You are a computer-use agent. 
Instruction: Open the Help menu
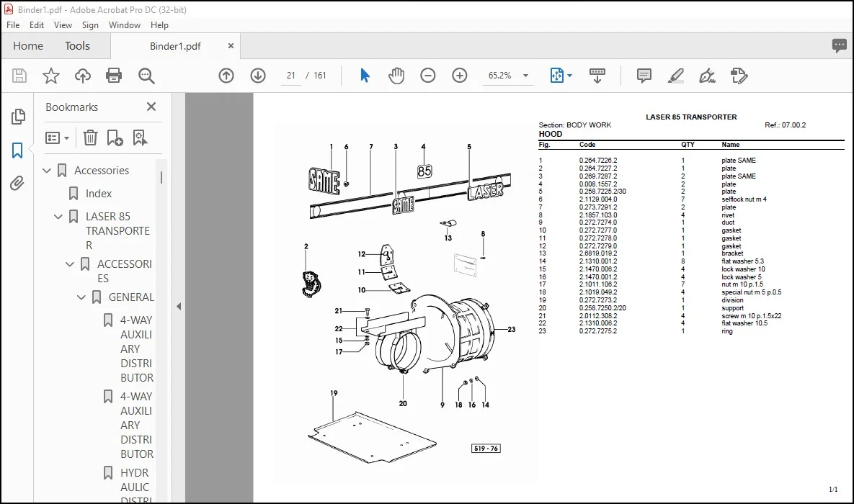[x=159, y=25]
